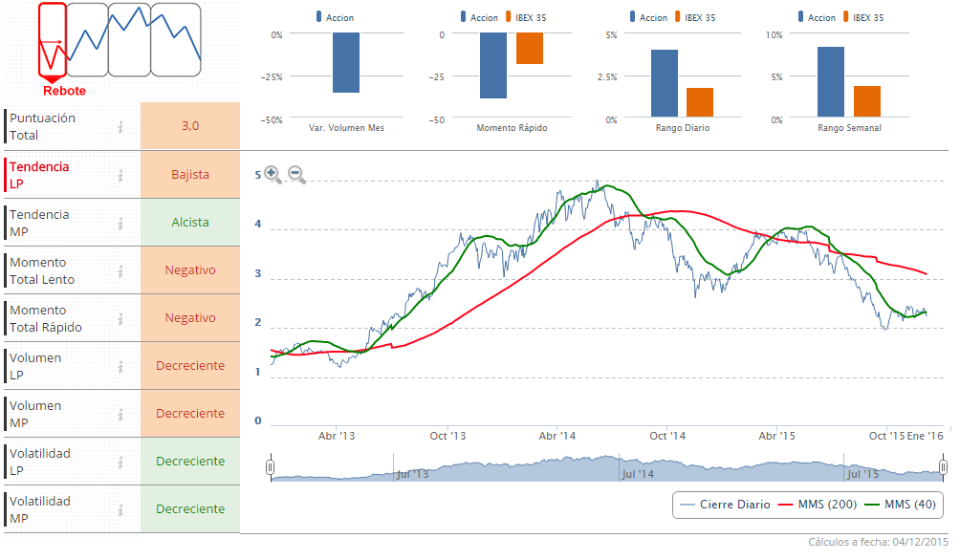Image resolution: width=960 pixels, height=560 pixels.
Task: Click the zoom in magnifier icon
Action: click(x=273, y=174)
